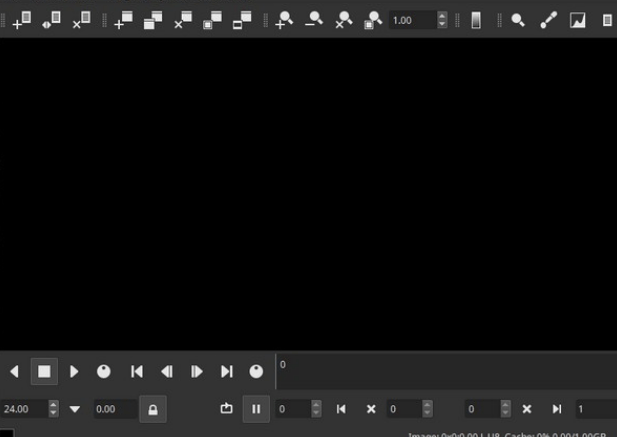
Task: Click the image picture icon in top toolbar
Action: [578, 20]
